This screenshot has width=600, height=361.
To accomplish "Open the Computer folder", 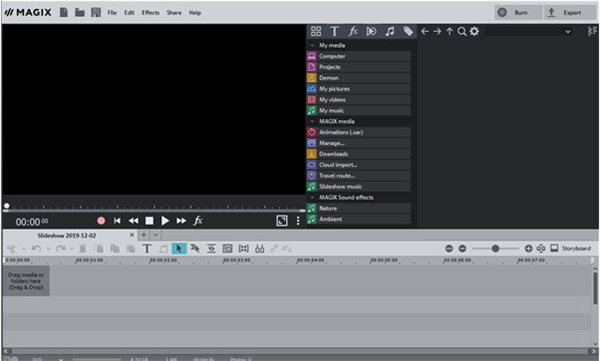I will click(359, 56).
